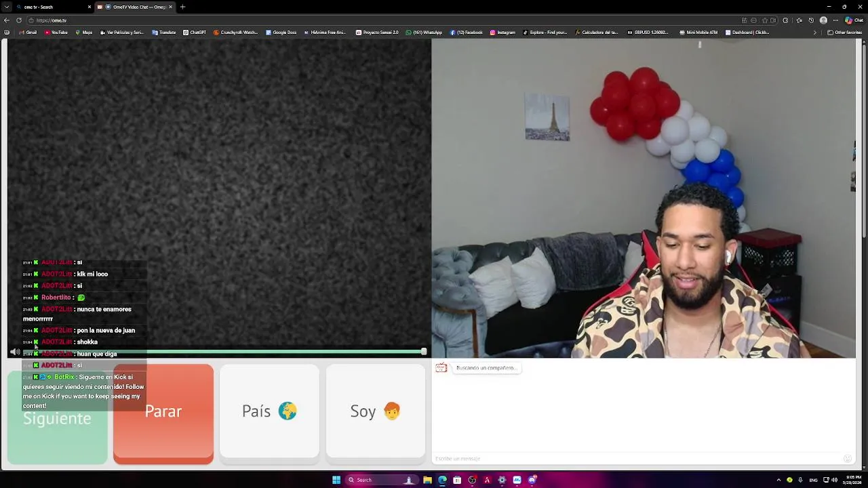The height and width of the screenshot is (488, 868).
Task: Open File Explorer from the taskbar
Action: click(427, 480)
